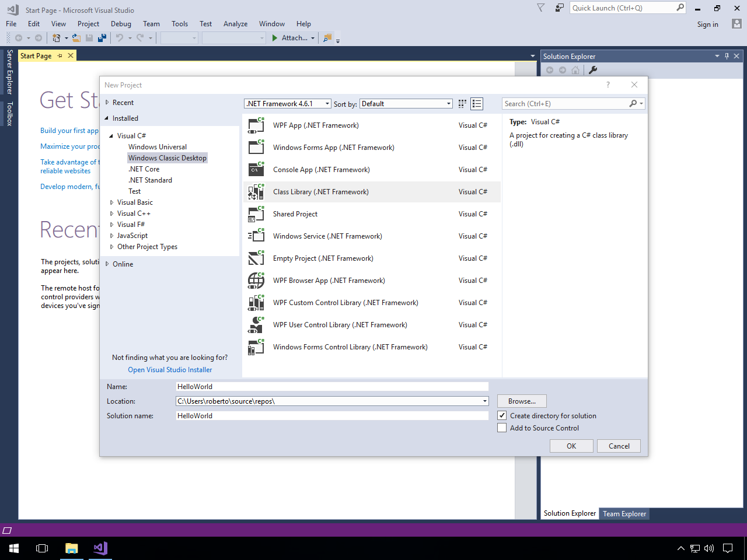The height and width of the screenshot is (560, 747).
Task: Expand the Online templates section
Action: coord(107,264)
